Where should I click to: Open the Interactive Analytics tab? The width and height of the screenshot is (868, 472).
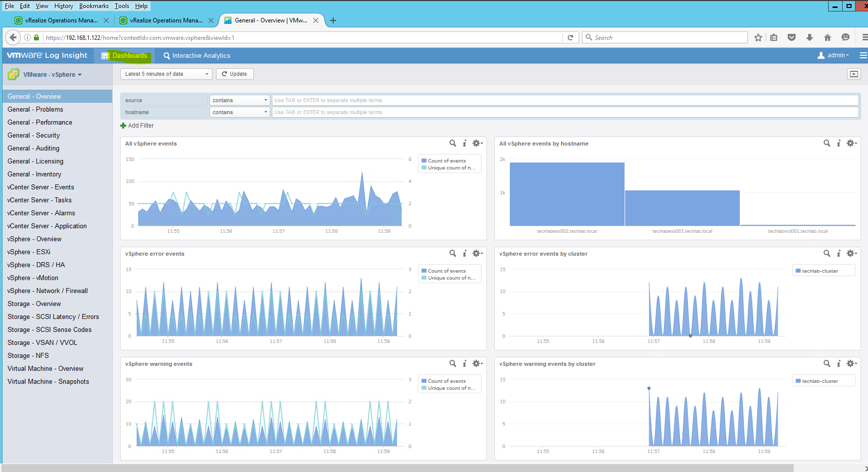click(x=197, y=55)
